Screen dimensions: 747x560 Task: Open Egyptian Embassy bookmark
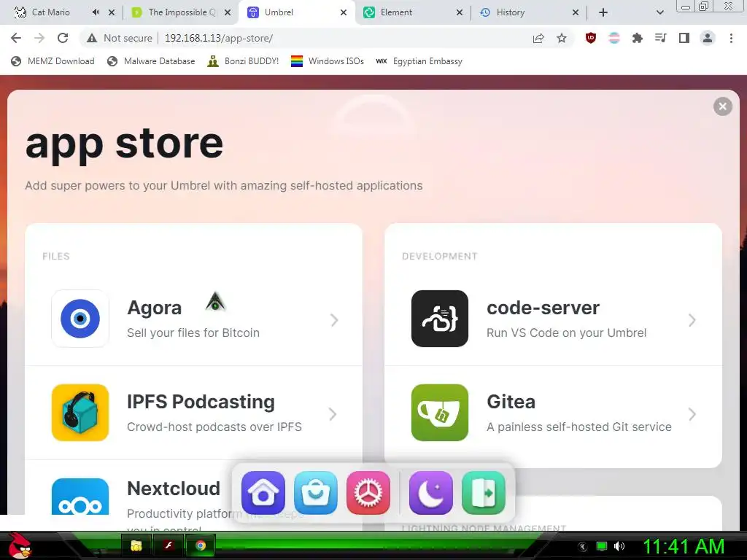coord(419,61)
